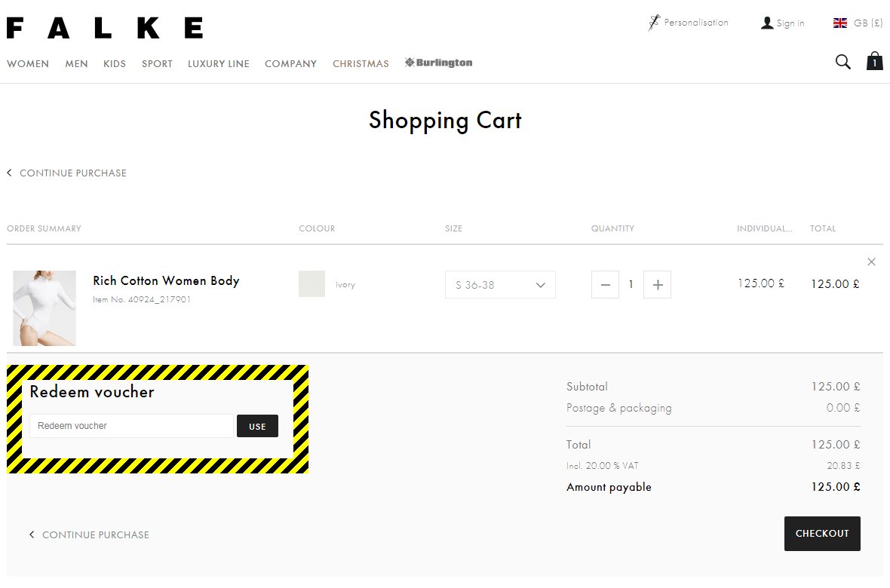Click the Item No. 40924_217901 text
890x588 pixels.
[x=142, y=299]
